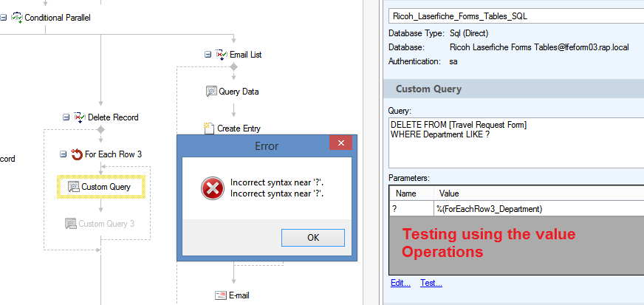Collapse the Conditional Parallel activity
This screenshot has width=644, height=305.
3,18
